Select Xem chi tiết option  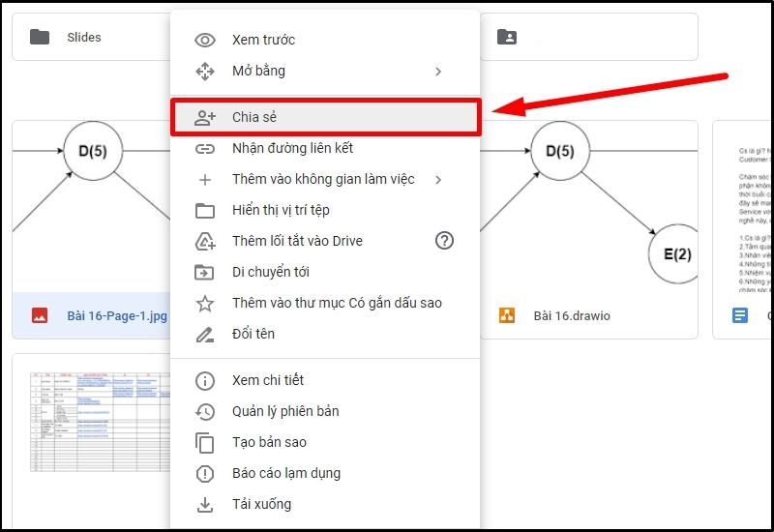point(325,381)
